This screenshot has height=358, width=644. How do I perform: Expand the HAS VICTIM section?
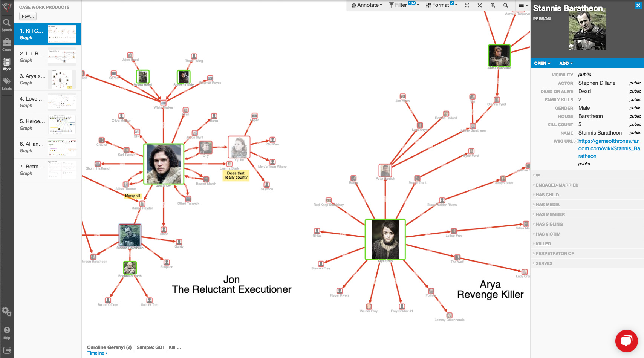coord(587,234)
